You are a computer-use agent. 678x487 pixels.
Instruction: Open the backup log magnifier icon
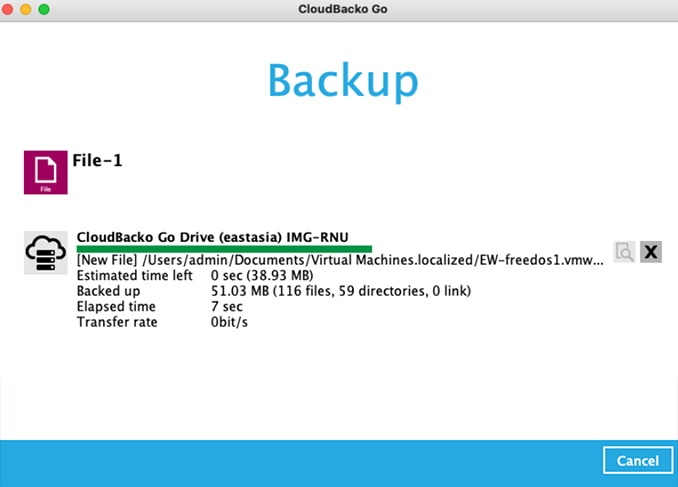click(624, 252)
